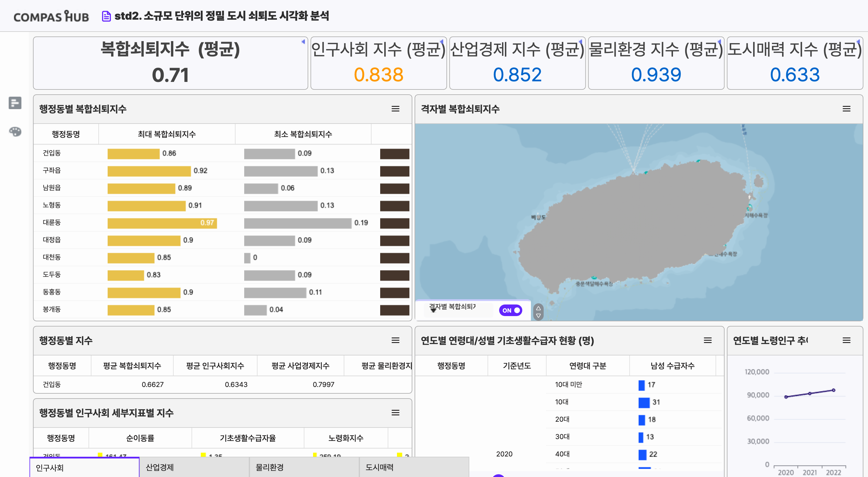868x477 pixels.
Task: Open hamburger menu of 행정동별 인구사회 세부지표별 지수 panel
Action: (395, 413)
